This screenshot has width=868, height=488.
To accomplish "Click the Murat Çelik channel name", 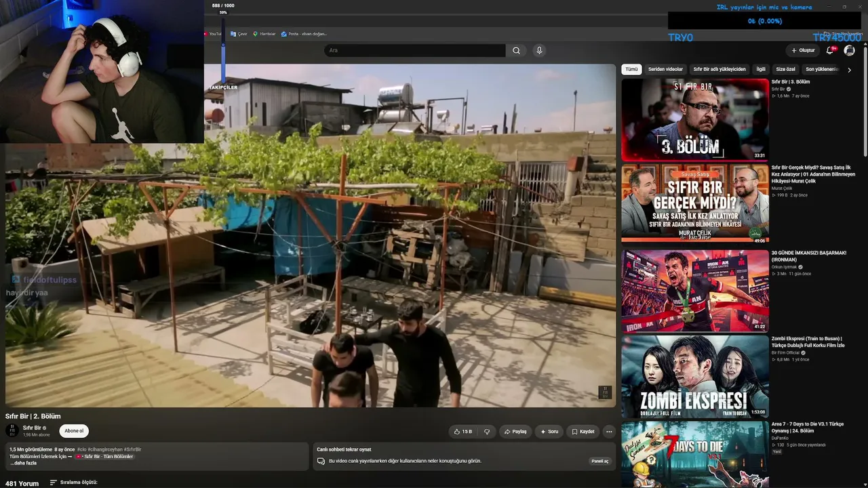I will tap(782, 188).
